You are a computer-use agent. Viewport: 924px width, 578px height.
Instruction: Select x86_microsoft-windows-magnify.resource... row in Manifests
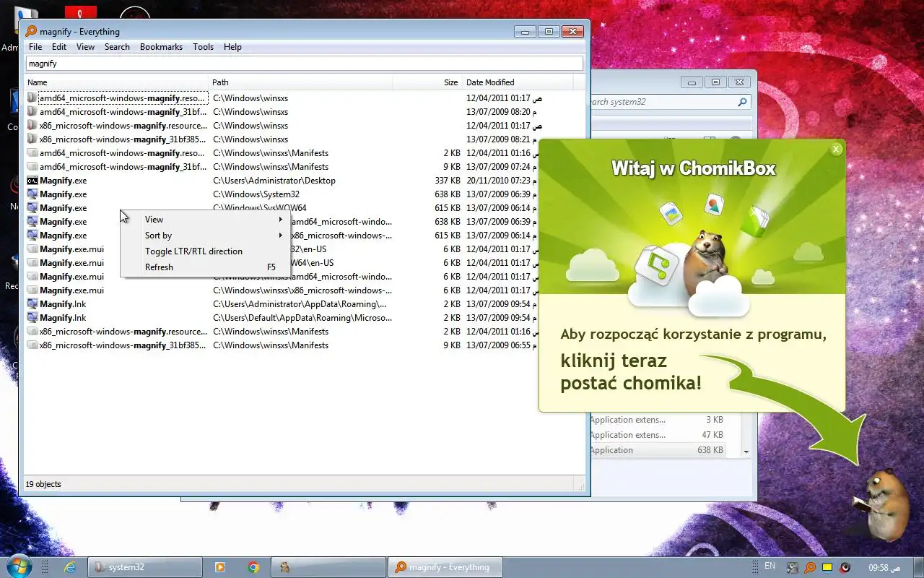click(303, 332)
